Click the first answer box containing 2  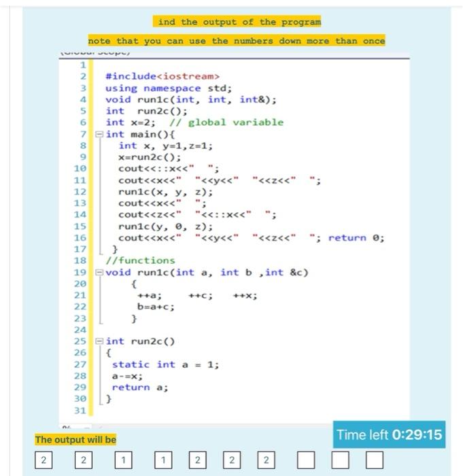[x=44, y=460]
